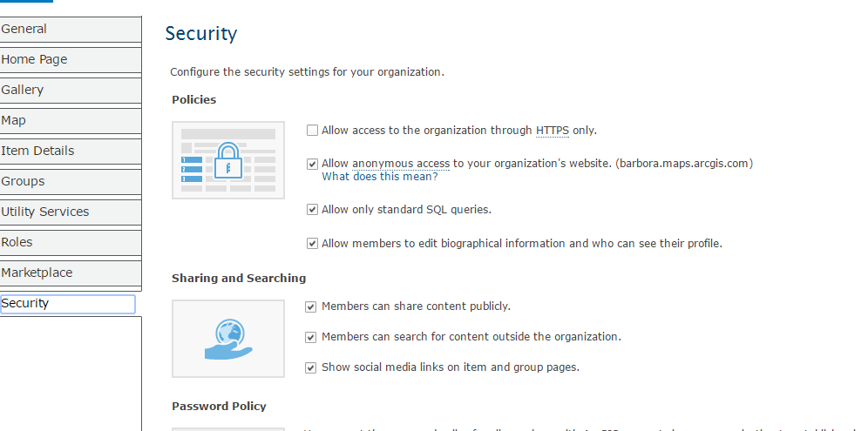This screenshot has height=431, width=868.
Task: Enable HTTPS-only access checkbox
Action: [x=312, y=131]
